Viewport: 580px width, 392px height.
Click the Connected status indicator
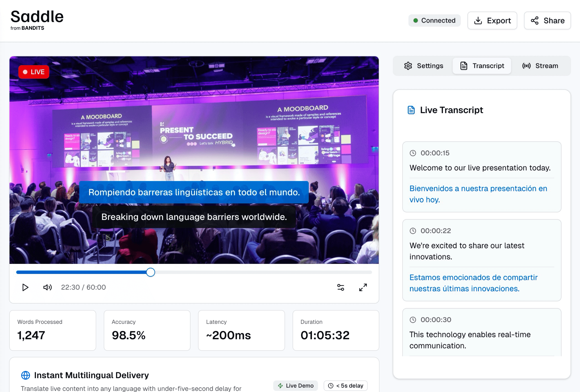[434, 20]
